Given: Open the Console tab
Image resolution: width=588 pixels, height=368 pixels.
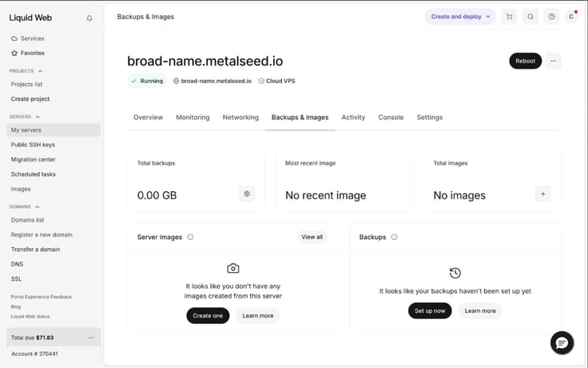Looking at the screenshot, I should click(x=391, y=117).
